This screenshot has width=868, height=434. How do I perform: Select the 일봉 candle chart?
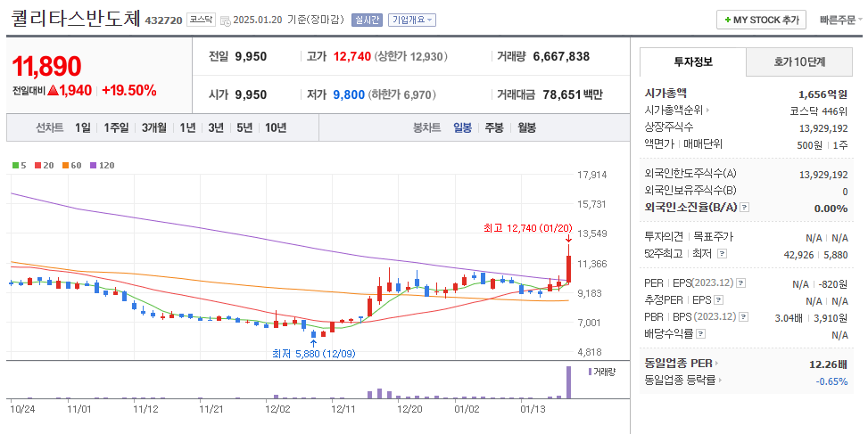462,127
